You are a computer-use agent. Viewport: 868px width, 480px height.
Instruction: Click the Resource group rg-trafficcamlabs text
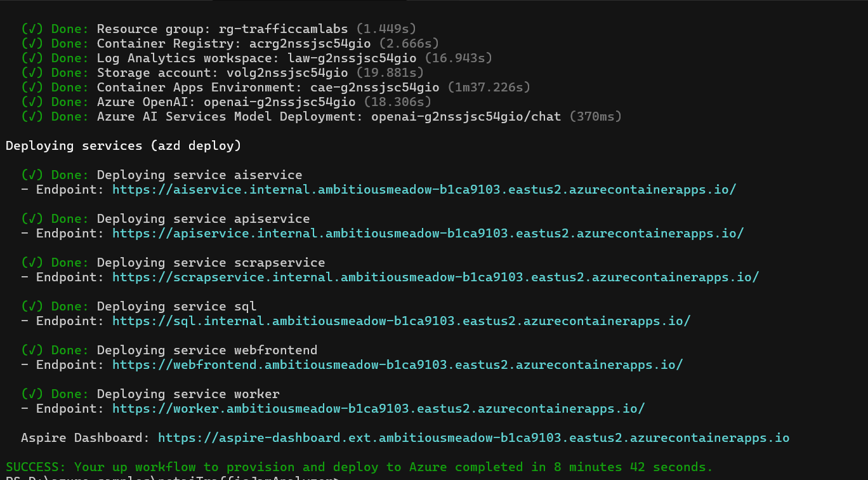tap(222, 29)
